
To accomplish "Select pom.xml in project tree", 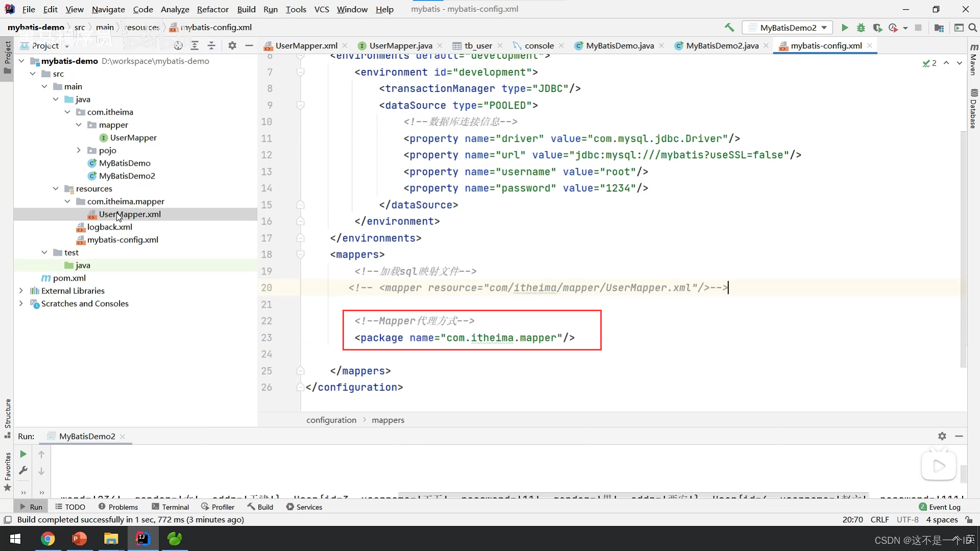I will 69,278.
